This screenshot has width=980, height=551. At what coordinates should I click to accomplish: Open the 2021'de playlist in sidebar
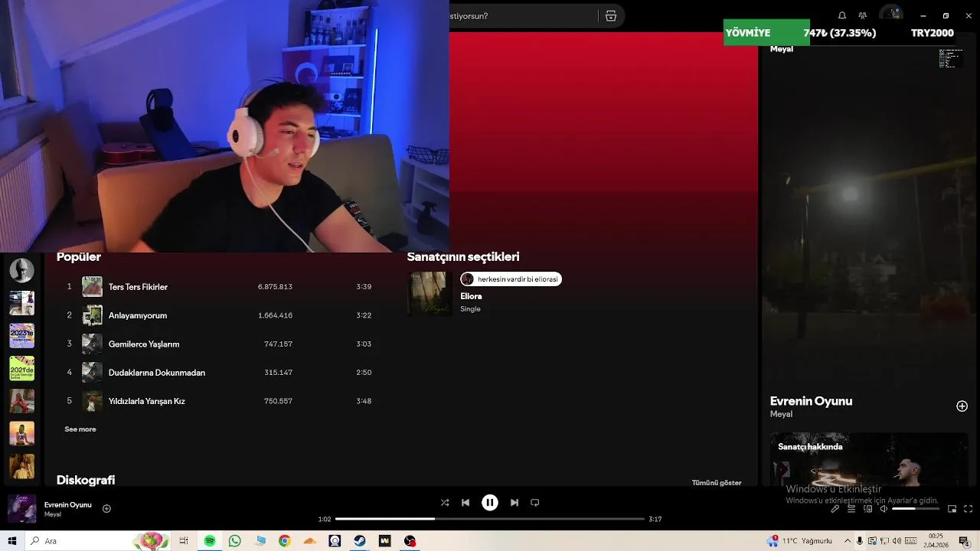pos(21,369)
